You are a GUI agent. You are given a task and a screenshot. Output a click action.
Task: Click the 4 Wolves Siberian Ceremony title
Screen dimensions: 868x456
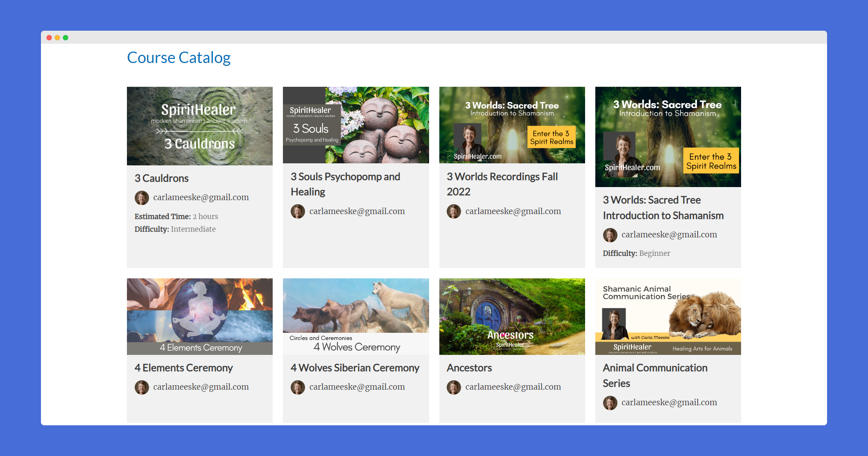coord(355,368)
